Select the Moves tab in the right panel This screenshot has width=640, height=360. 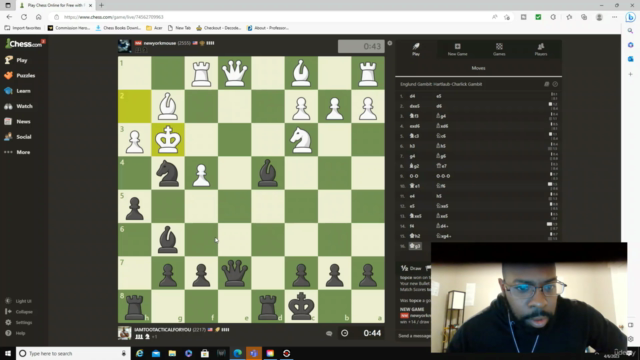point(478,68)
